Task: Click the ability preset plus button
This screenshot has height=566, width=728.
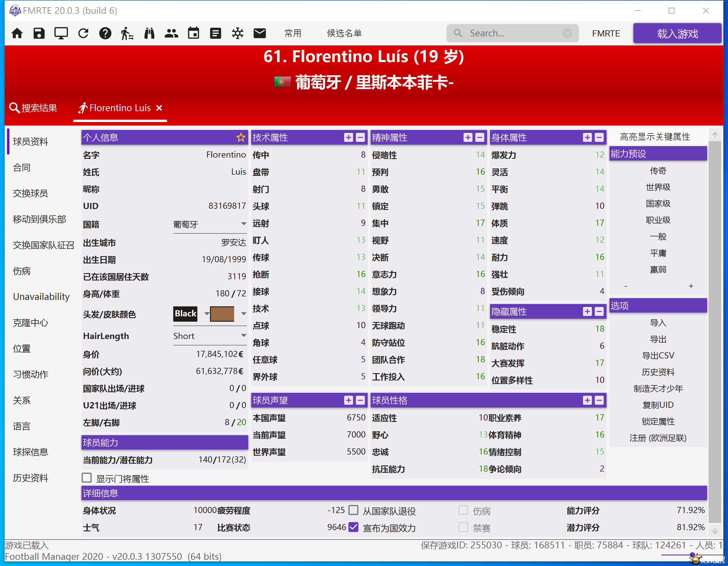Action: click(691, 286)
